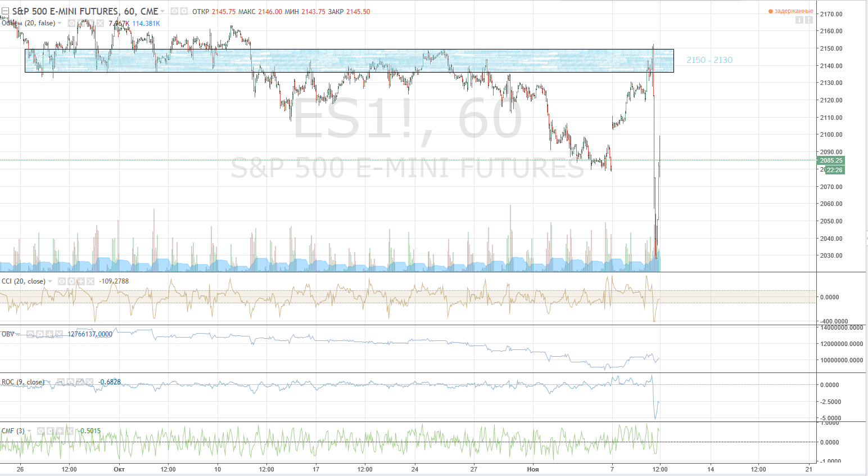Hide the CCI indicator using its eye icon
This screenshot has width=868, height=476.
(62, 281)
